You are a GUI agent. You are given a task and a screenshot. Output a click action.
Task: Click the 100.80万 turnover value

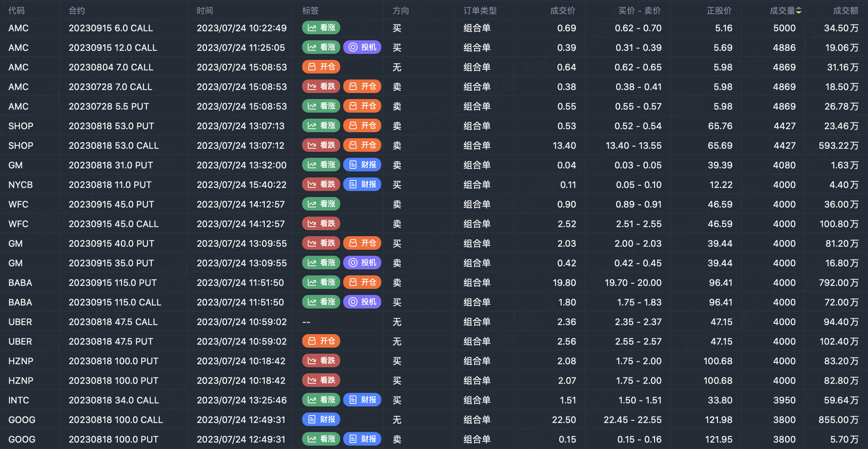[839, 224]
